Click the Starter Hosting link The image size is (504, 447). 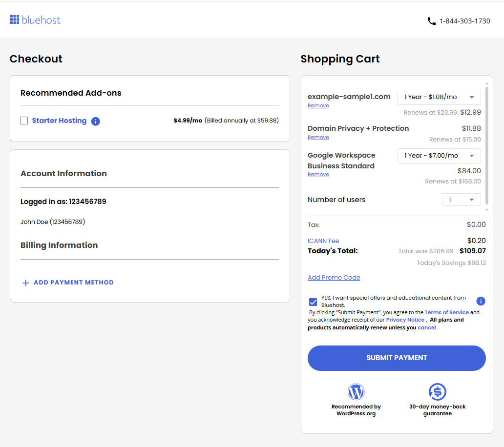59,121
